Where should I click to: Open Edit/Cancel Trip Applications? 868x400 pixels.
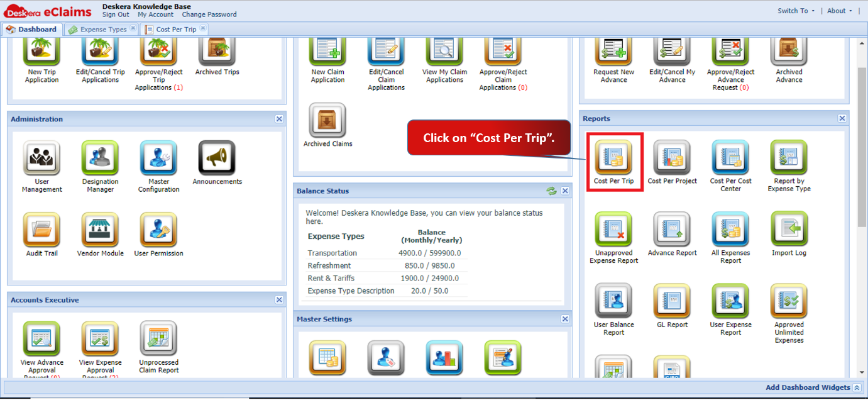(100, 50)
